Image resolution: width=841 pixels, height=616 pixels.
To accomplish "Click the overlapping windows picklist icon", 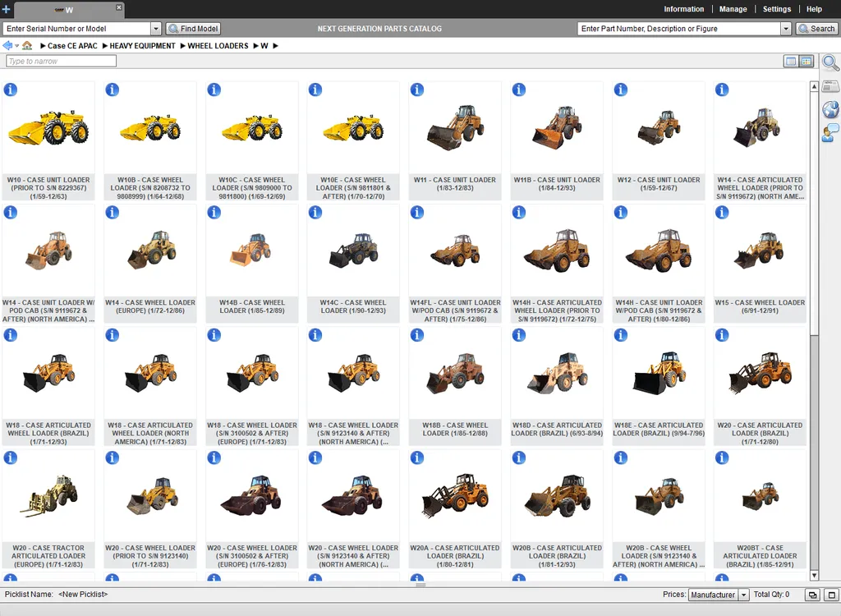I will [x=813, y=595].
